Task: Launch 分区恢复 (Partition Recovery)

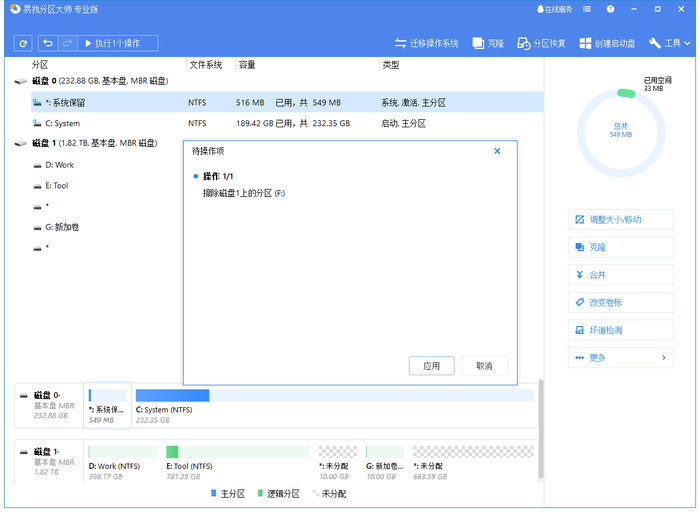Action: coord(542,44)
